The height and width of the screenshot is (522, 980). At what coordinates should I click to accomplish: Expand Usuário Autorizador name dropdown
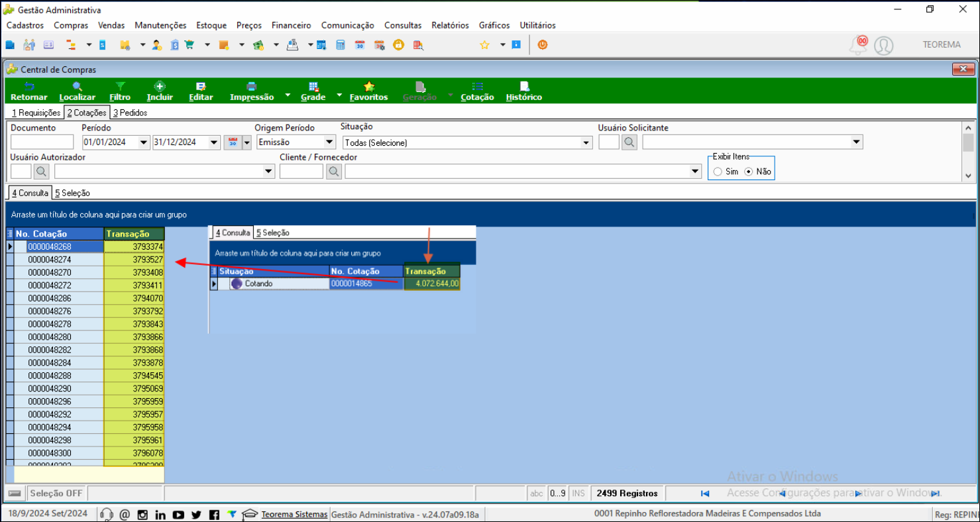coord(269,172)
